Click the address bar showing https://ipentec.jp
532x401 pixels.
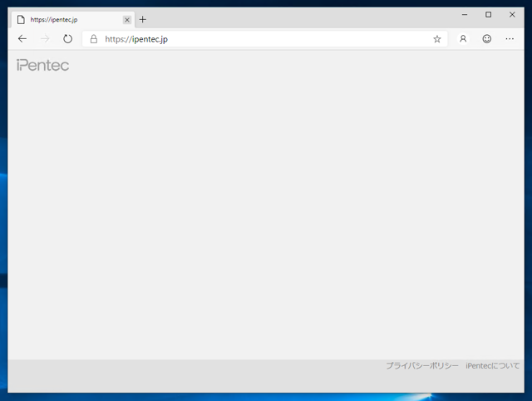[264, 39]
